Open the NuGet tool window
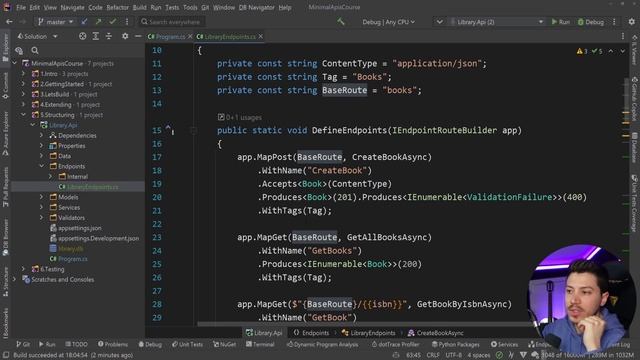The height and width of the screenshot is (360, 640). point(224,344)
